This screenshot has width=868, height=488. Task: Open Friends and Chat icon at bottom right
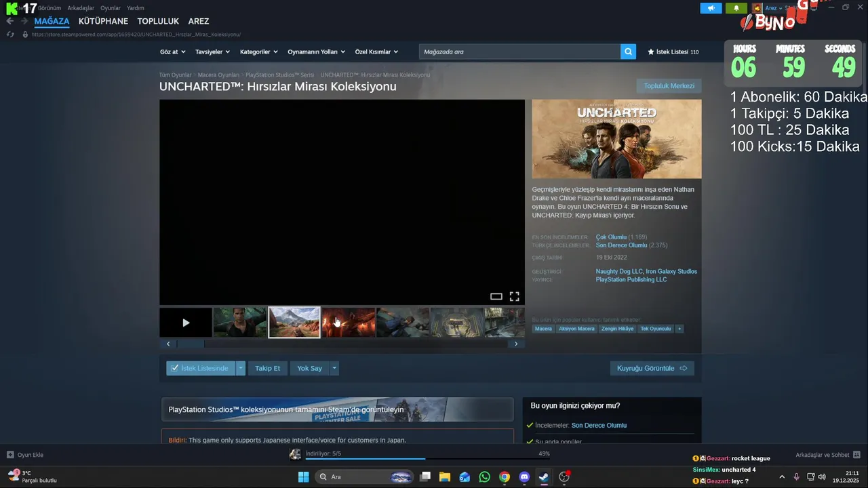[856, 455]
